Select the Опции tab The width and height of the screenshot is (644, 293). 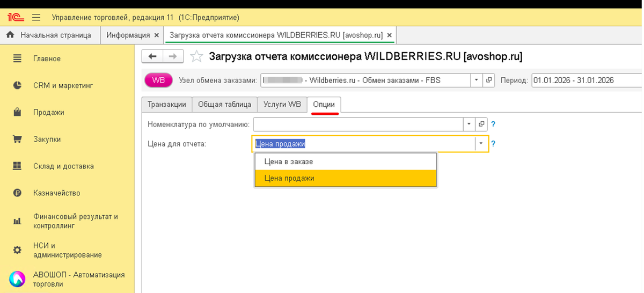click(324, 105)
